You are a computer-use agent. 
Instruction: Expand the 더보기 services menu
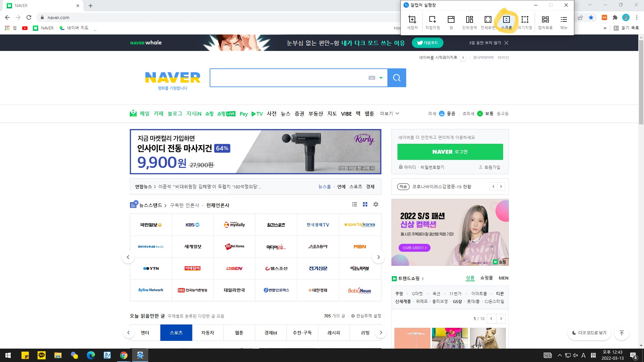tap(389, 114)
